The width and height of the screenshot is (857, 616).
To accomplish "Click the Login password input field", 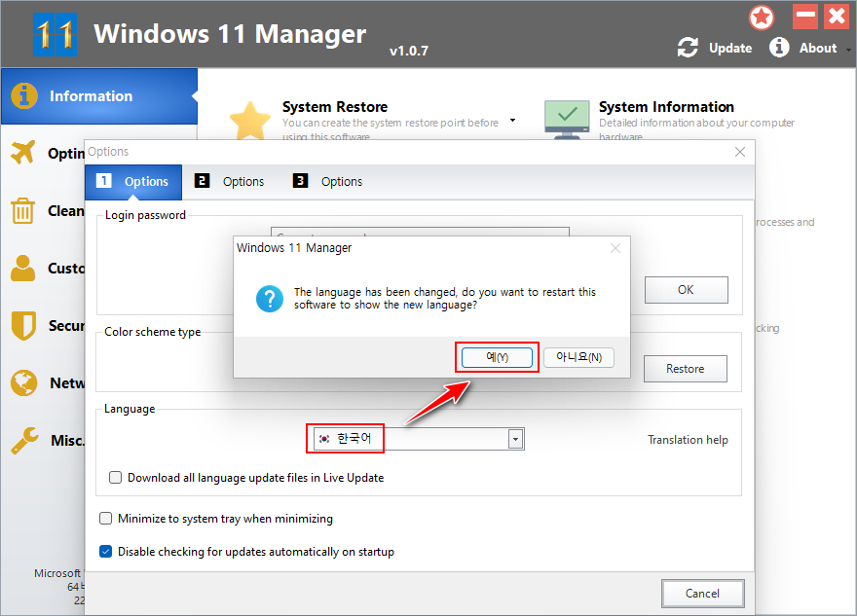I will [x=420, y=232].
